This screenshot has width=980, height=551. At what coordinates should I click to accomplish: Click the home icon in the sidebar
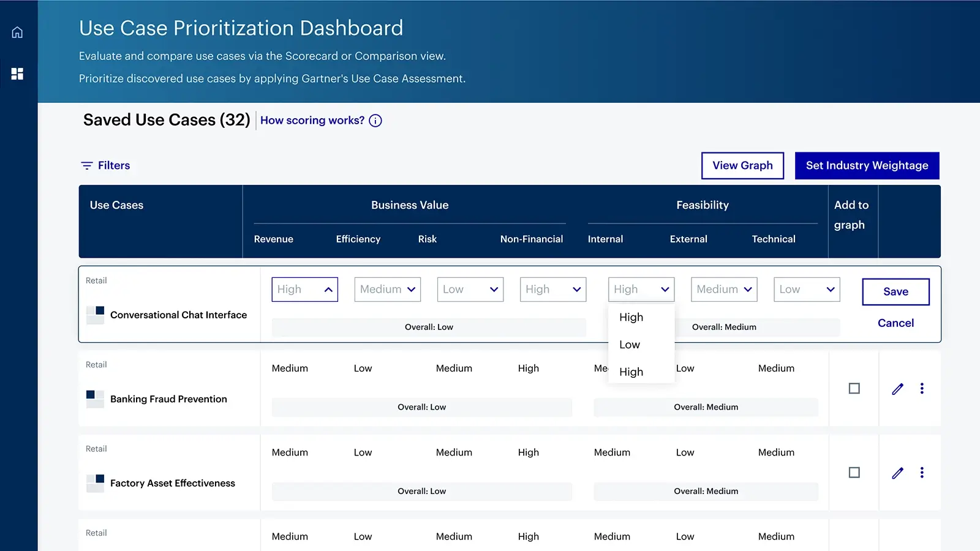click(17, 32)
